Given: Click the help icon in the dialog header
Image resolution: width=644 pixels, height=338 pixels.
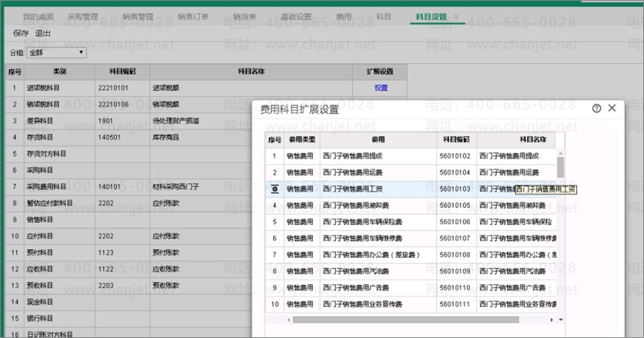Looking at the screenshot, I should [596, 108].
